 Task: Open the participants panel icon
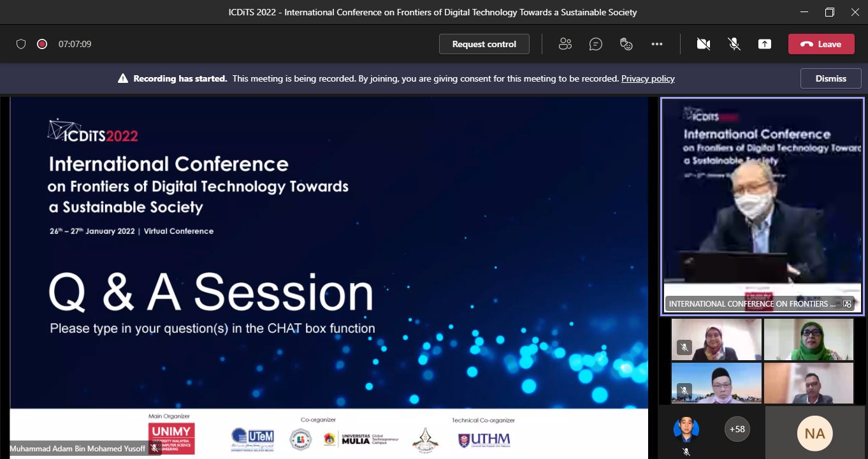click(565, 44)
